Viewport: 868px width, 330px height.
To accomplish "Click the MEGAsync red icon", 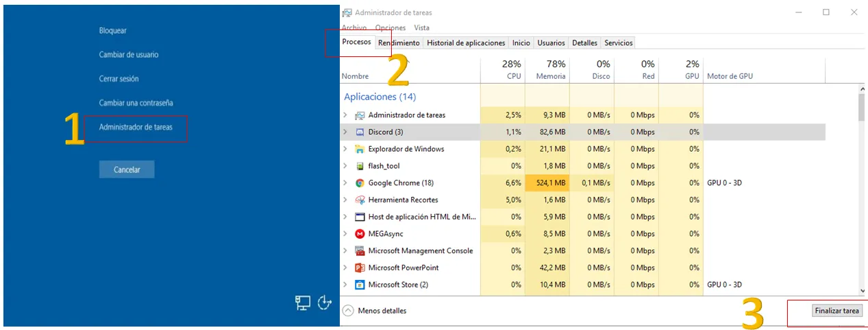I will tap(360, 234).
